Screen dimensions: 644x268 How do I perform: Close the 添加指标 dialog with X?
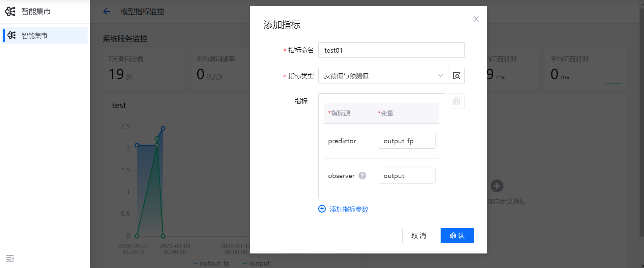point(476,19)
